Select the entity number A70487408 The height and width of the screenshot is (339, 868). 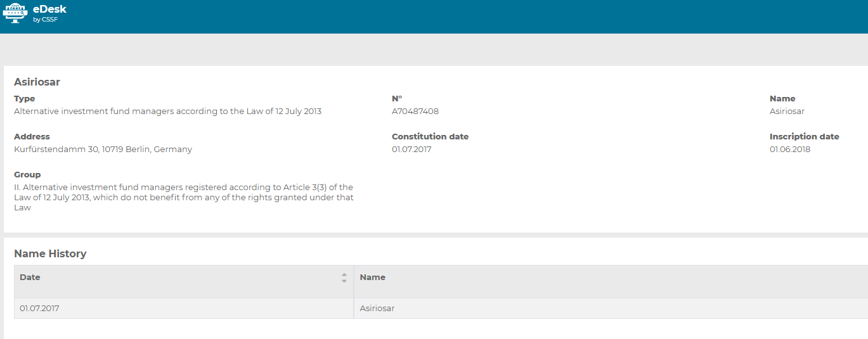415,112
